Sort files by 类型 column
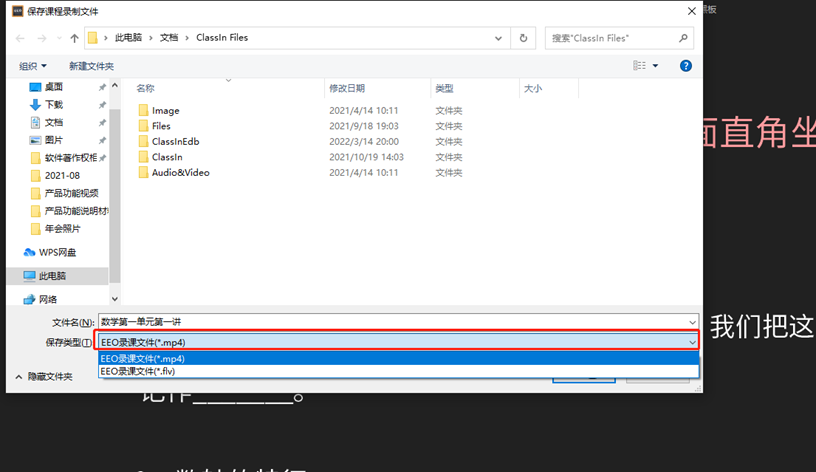Screen dimensions: 816x472 444,88
